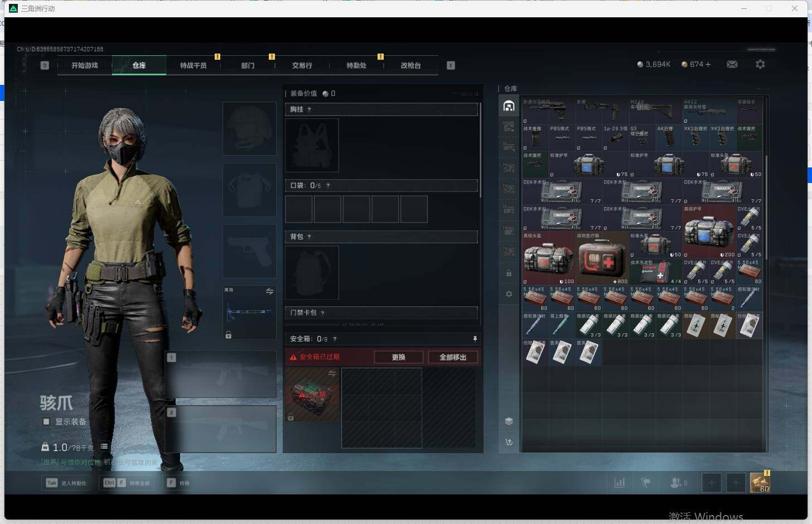Open the weight details list icon
Viewport: 812px width, 524px height.
point(104,446)
